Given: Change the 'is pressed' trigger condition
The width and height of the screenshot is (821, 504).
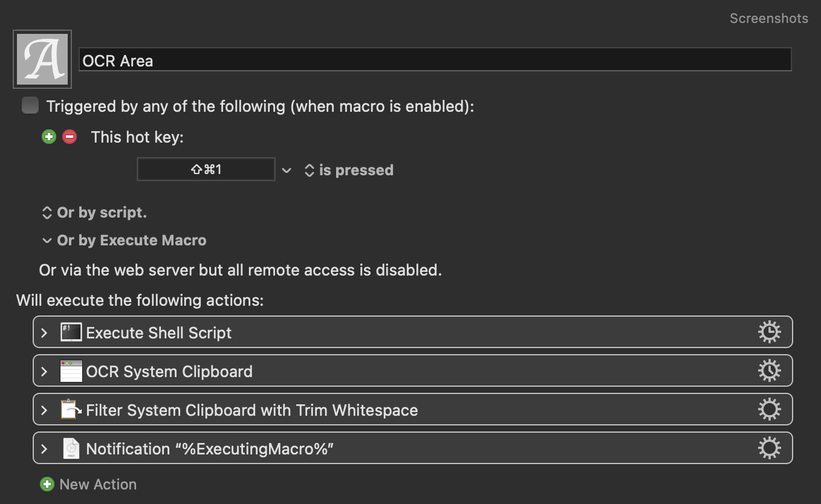Looking at the screenshot, I should pos(349,170).
